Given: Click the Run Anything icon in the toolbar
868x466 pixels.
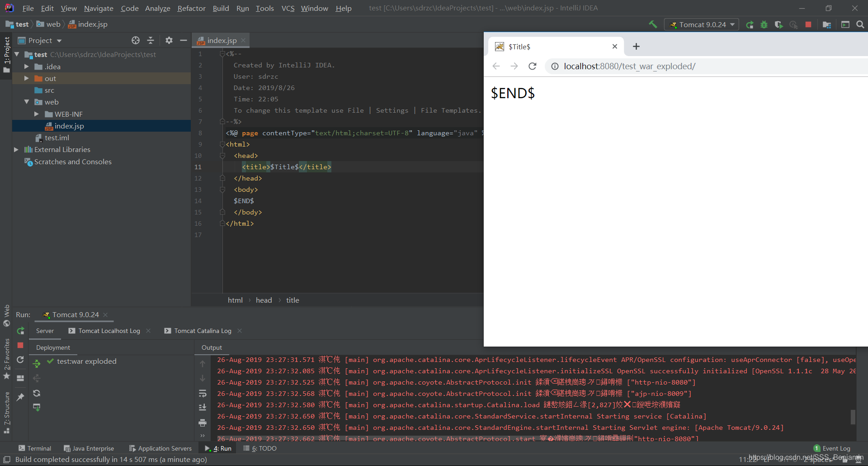Looking at the screenshot, I should [845, 24].
